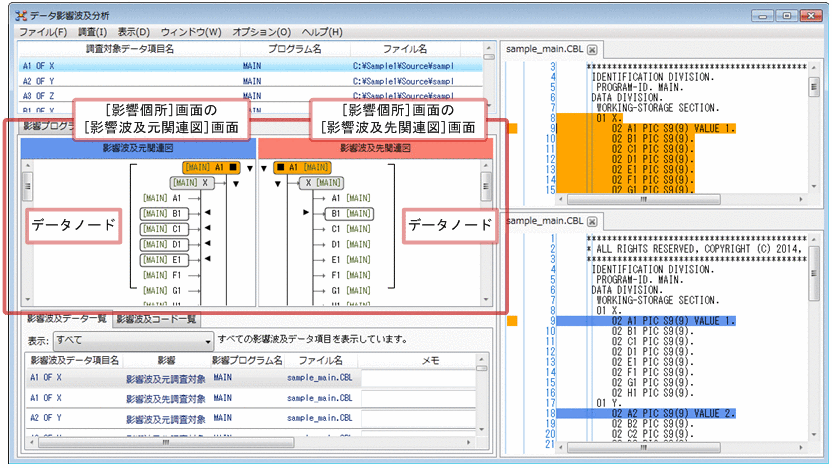Click the X [MAIN] node in destination diagram
Screen dimensions: 832x468
pyautogui.click(x=322, y=183)
